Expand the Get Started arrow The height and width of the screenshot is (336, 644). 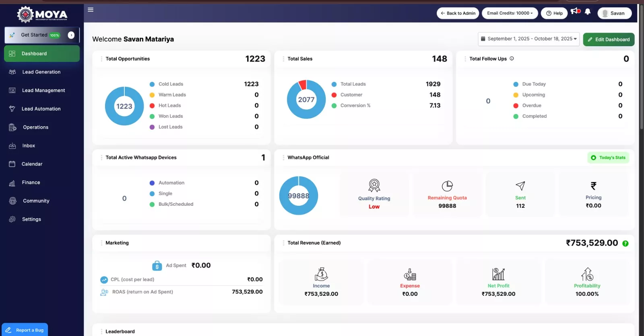click(x=71, y=35)
